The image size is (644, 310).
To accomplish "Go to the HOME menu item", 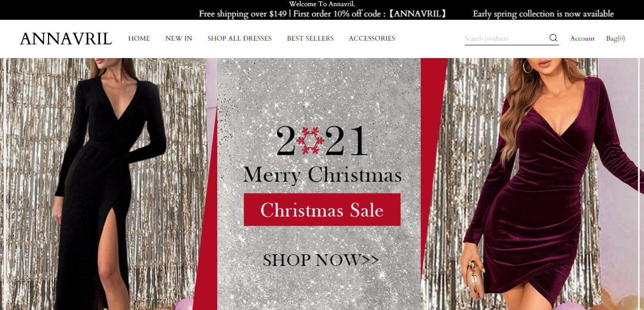I will (x=139, y=38).
